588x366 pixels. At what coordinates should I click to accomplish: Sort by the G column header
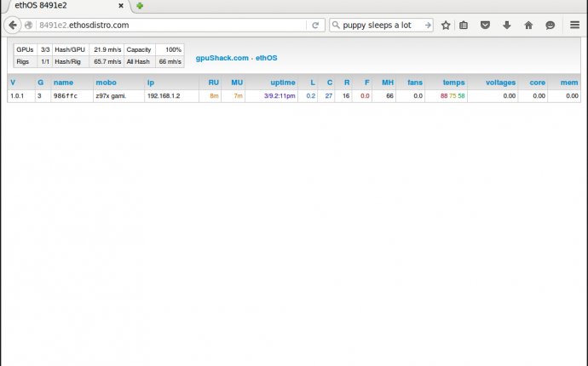pyautogui.click(x=40, y=83)
